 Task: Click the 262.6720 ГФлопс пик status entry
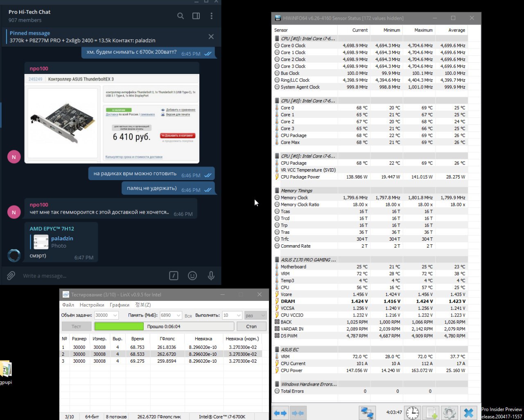159,417
